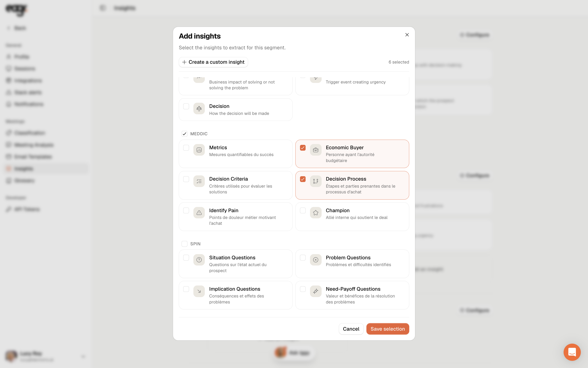The height and width of the screenshot is (368, 588).
Task: Click the Need-Payoff Questions sparkle icon
Action: point(316,291)
